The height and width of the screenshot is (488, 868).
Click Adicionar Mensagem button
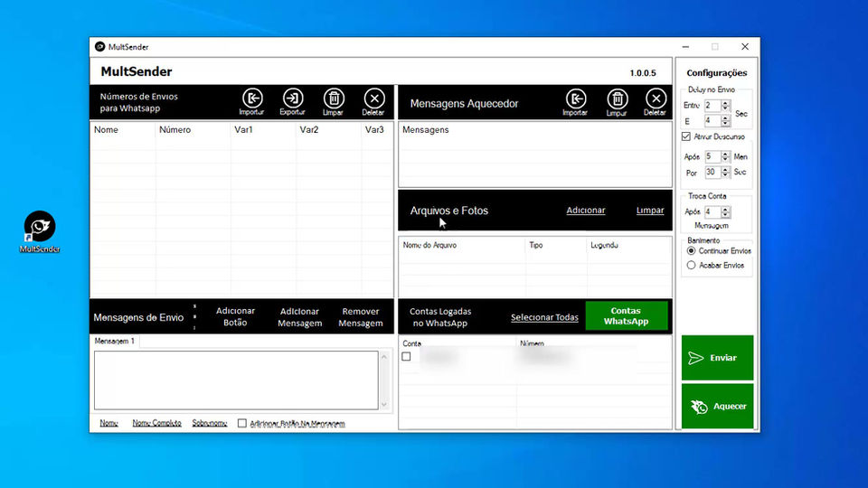pos(299,317)
